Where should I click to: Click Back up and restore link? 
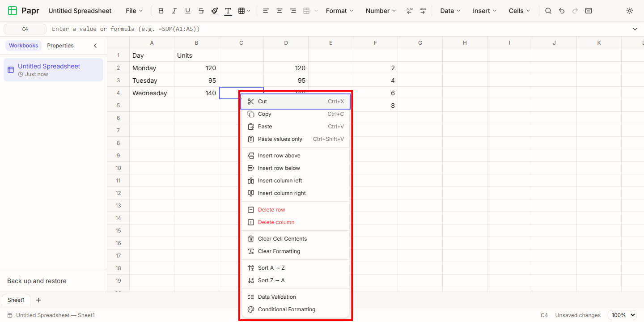[37, 281]
